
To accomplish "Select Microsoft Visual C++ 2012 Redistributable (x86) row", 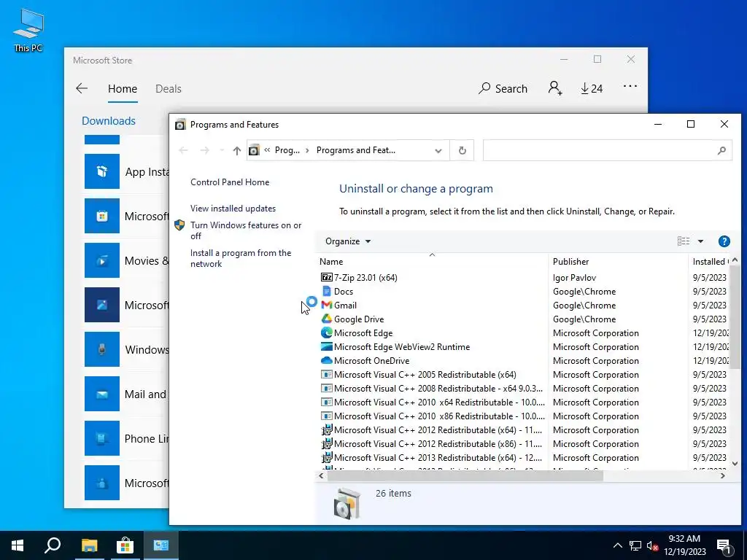I will click(523, 444).
